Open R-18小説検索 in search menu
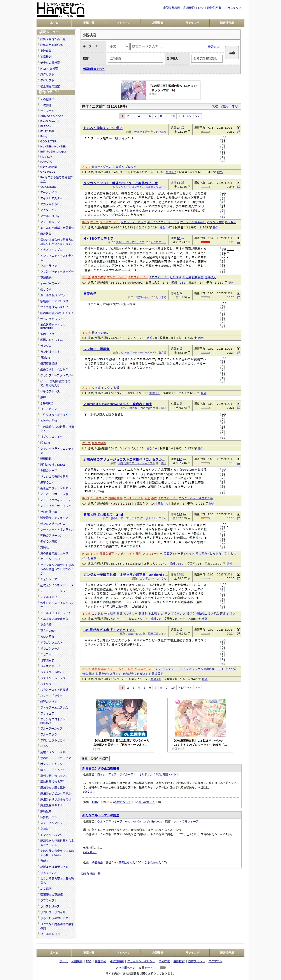 pyautogui.click(x=49, y=68)
